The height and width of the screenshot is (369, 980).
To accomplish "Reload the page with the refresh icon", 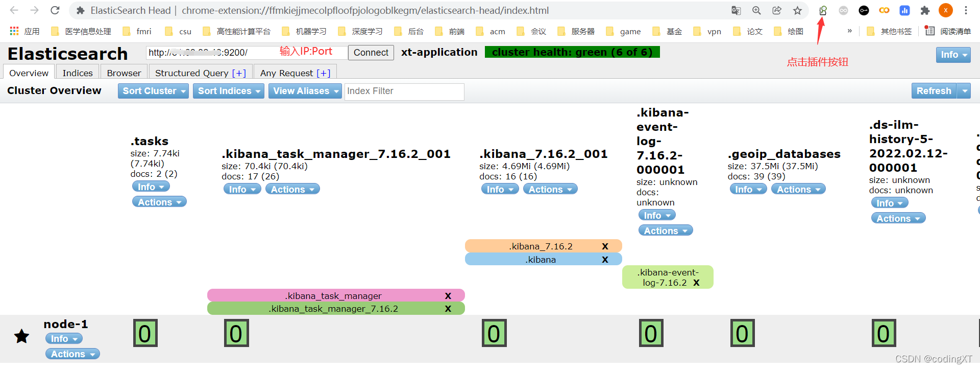I will (x=55, y=10).
